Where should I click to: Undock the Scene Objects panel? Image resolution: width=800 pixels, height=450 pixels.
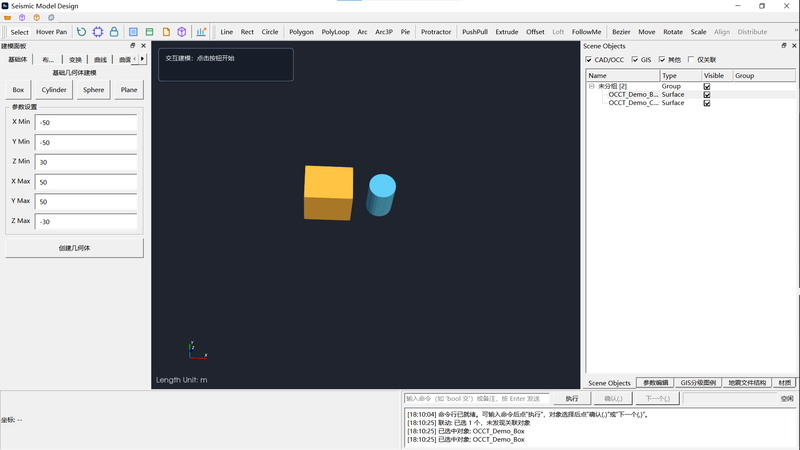[784, 45]
